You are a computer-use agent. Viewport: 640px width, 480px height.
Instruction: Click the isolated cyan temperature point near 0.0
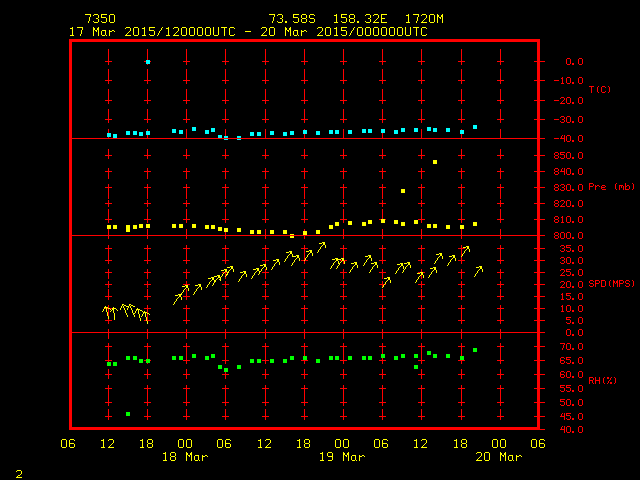click(x=148, y=62)
